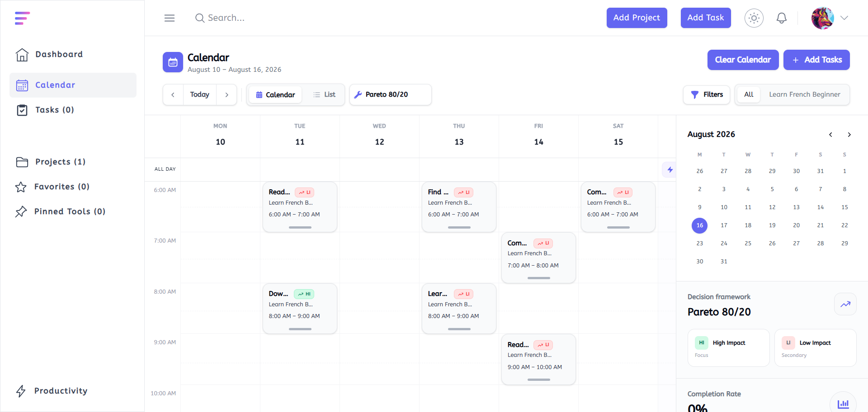Click the Low Impact LI badge
The width and height of the screenshot is (868, 412).
tap(788, 343)
